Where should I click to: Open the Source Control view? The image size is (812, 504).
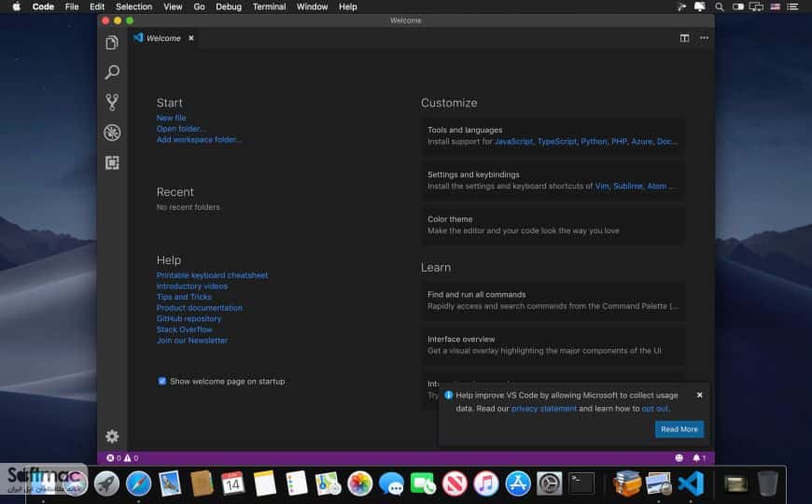pos(112,102)
